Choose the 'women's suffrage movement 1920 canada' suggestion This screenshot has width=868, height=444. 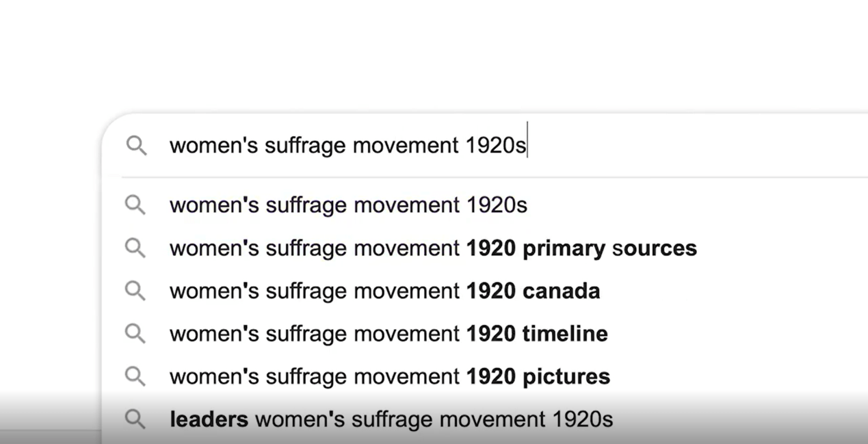[485, 291]
